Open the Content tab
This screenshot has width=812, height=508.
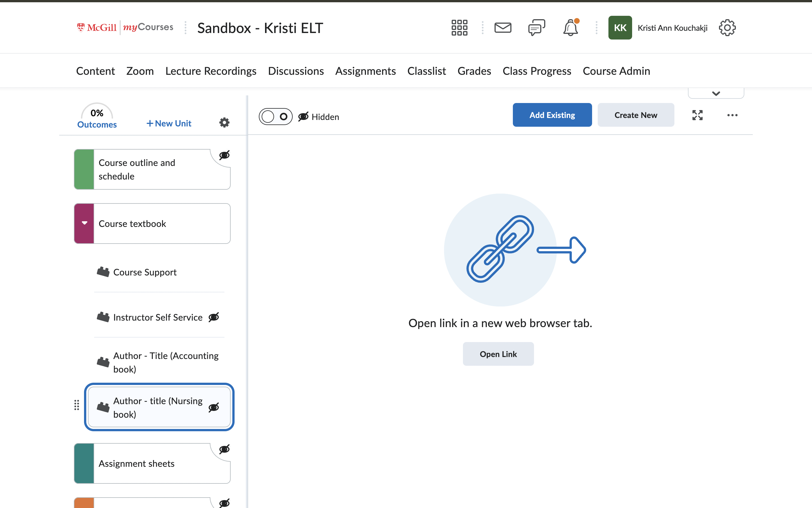[95, 71]
